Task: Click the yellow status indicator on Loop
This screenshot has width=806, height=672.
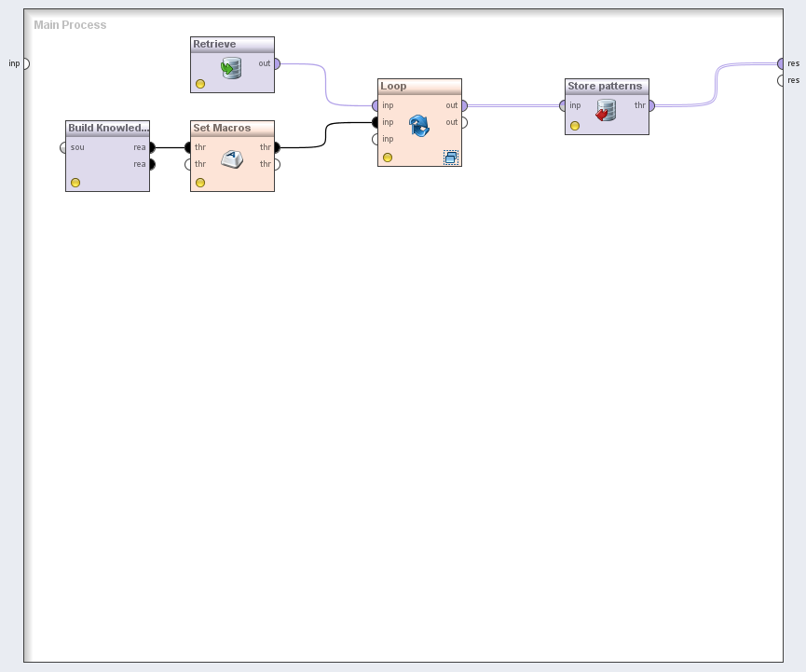Action: [388, 158]
